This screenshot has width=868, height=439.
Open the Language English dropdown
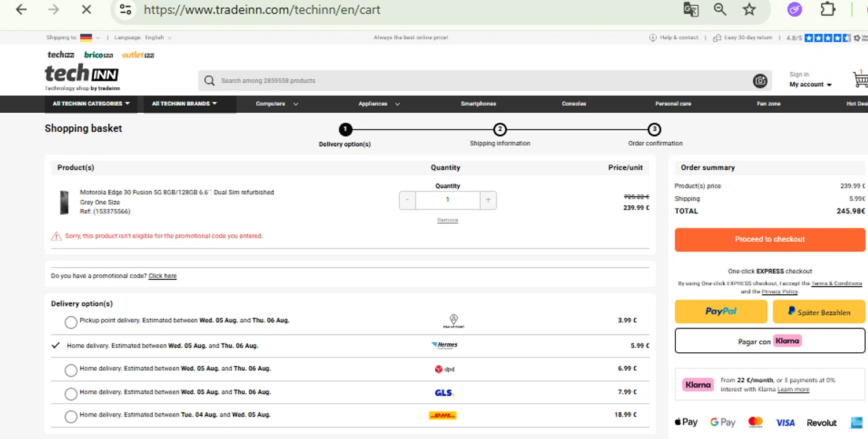click(x=158, y=38)
